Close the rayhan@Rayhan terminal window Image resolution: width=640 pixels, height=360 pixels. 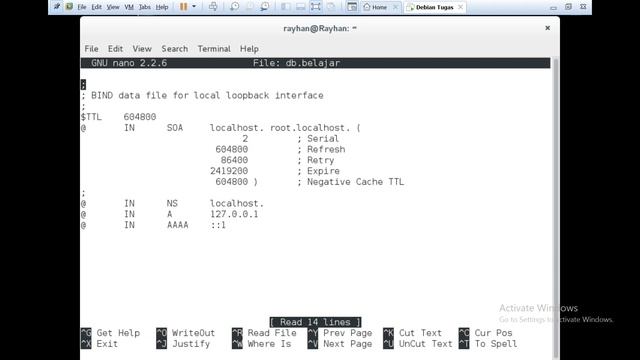click(547, 28)
